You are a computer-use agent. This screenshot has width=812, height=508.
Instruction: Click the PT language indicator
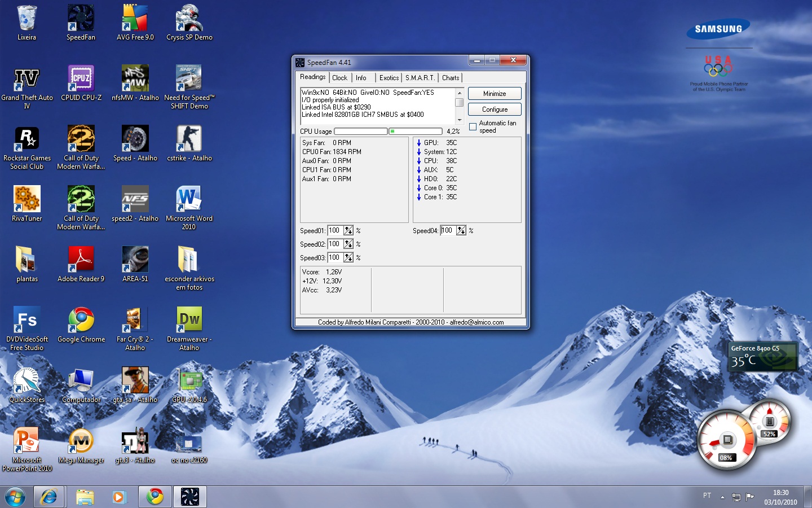pos(707,496)
